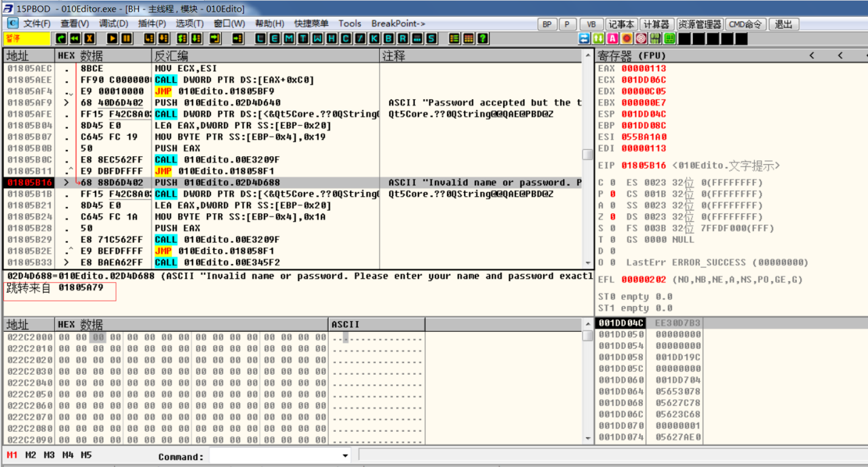Click the Pause execution toolbar icon
Viewport: 868px width, 467px height.
[x=127, y=39]
